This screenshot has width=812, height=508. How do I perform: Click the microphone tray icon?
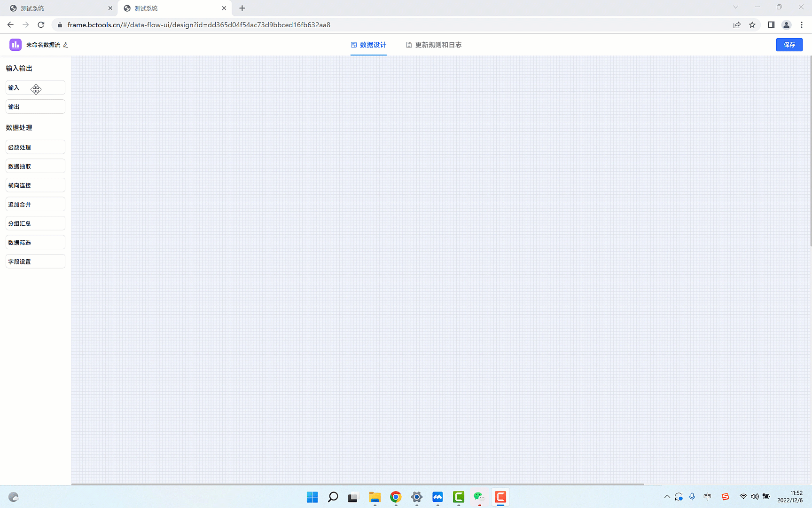[692, 497]
